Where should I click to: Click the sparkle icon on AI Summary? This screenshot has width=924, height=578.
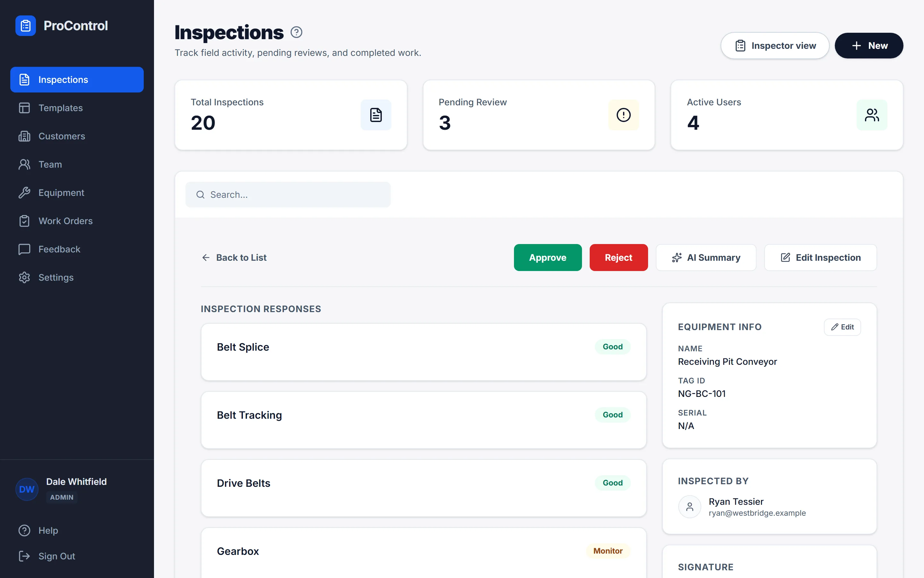click(677, 258)
